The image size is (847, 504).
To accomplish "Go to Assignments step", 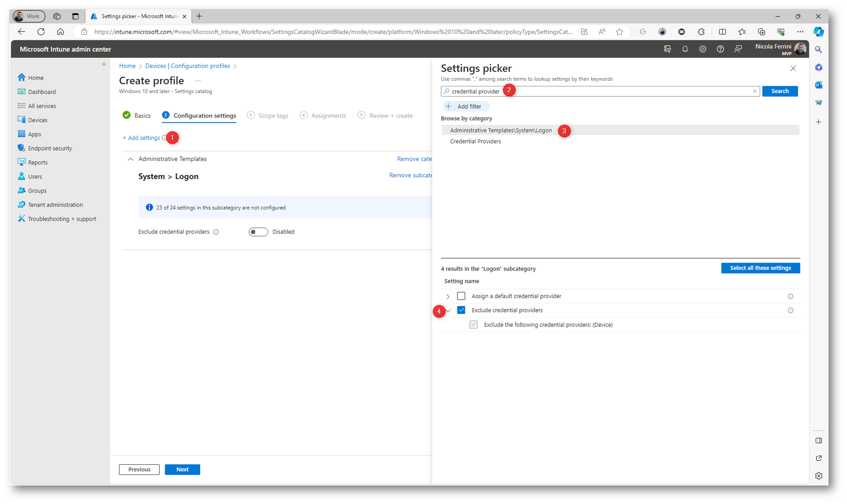I will 323,115.
